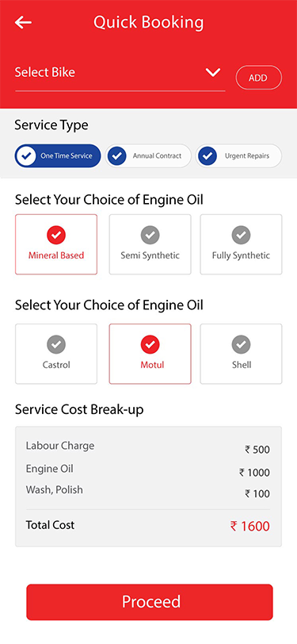Click the Mineral Based red checkmark icon
The width and height of the screenshot is (297, 644).
point(56,235)
